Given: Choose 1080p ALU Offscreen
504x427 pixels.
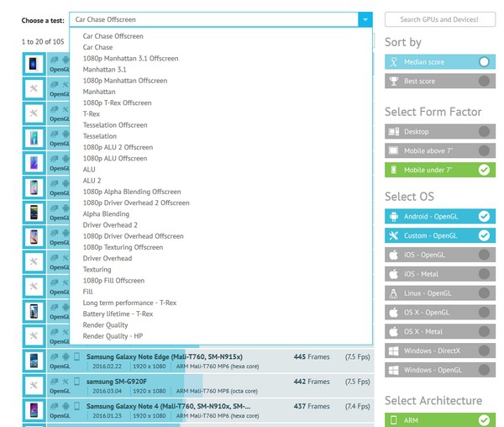Looking at the screenshot, I should coord(115,158).
